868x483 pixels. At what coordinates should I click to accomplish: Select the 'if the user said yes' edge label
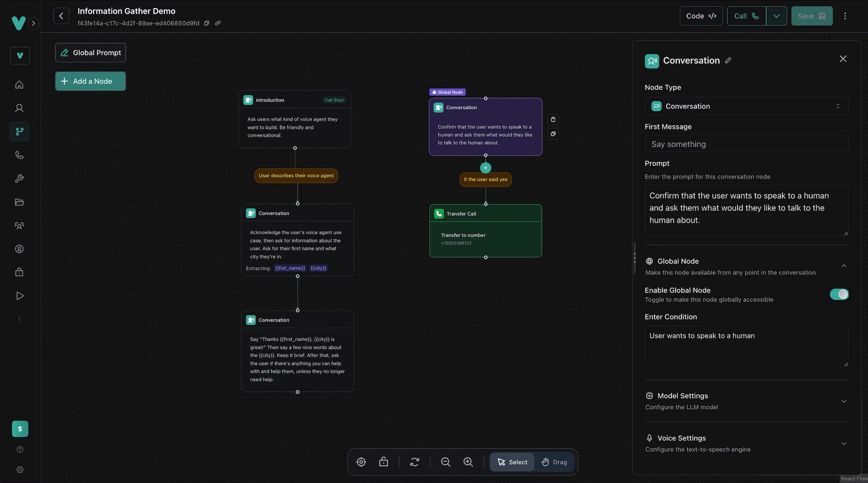pyautogui.click(x=485, y=179)
